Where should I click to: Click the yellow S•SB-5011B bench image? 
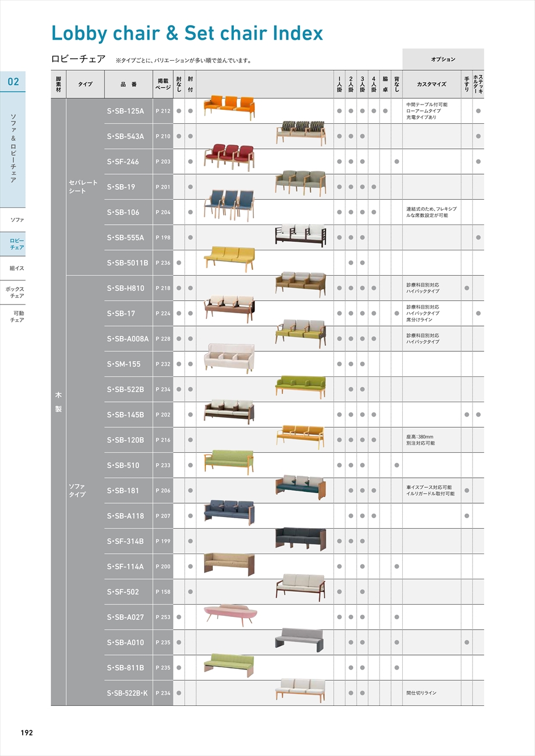click(229, 259)
